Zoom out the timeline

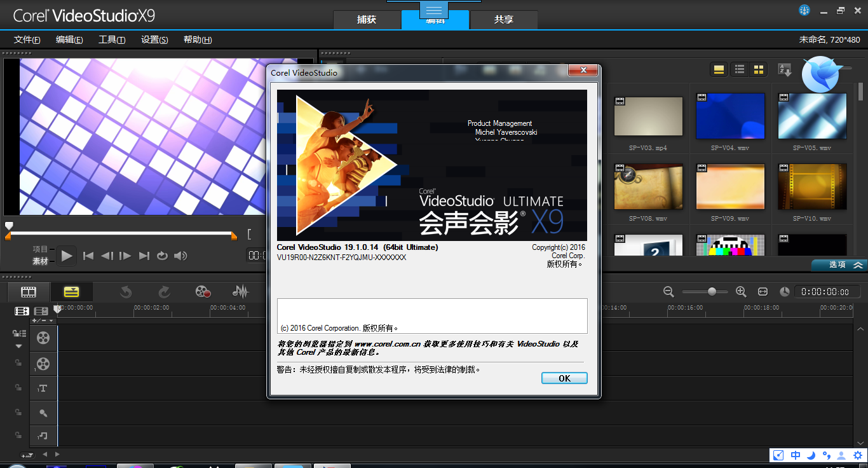coord(668,291)
